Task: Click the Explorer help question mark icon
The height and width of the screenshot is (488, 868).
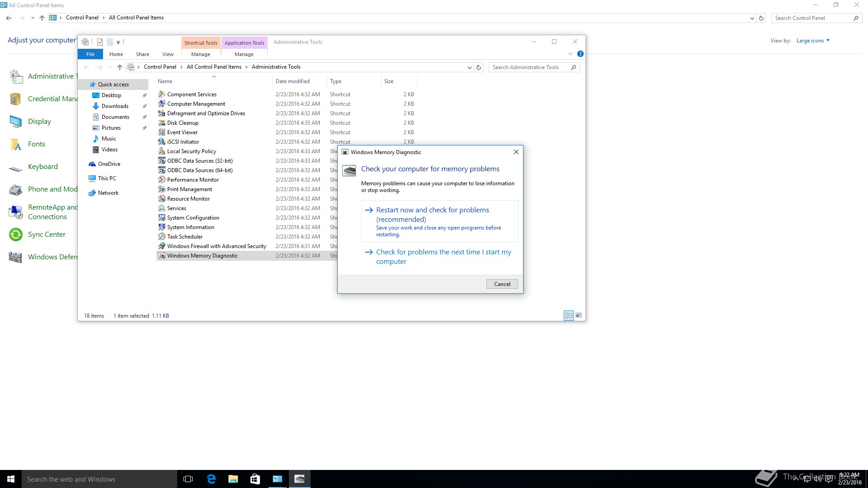Action: [580, 54]
